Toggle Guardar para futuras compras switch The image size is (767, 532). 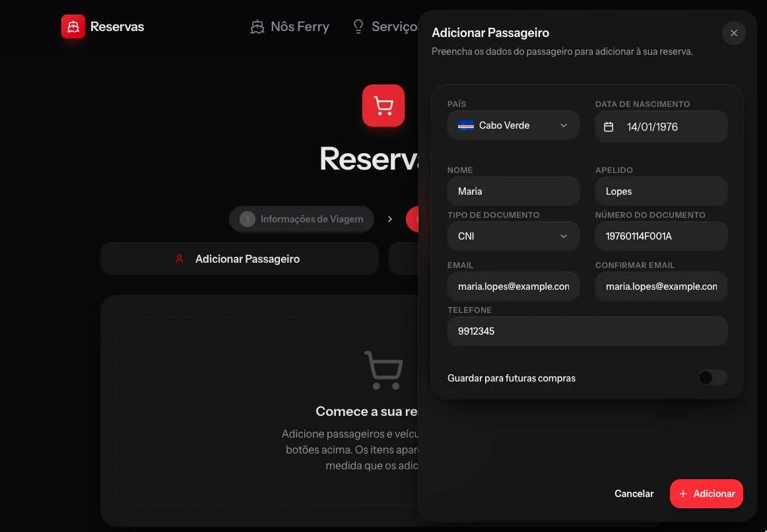click(x=712, y=378)
